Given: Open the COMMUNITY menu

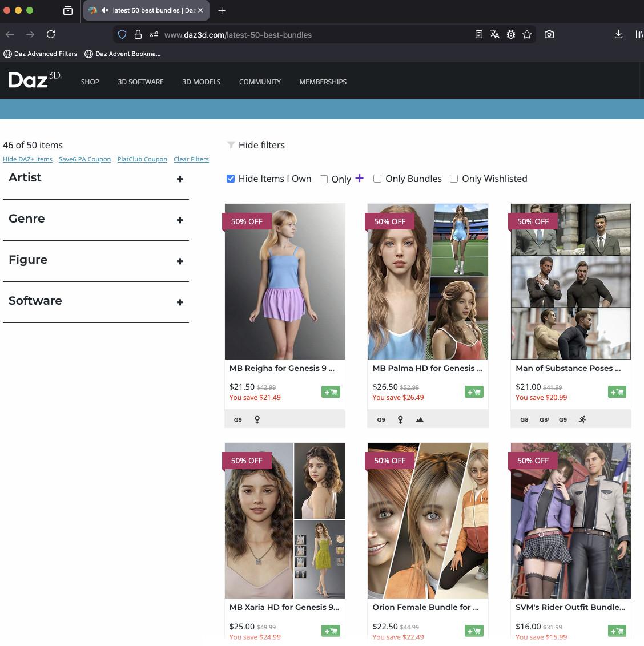Looking at the screenshot, I should click(x=260, y=82).
